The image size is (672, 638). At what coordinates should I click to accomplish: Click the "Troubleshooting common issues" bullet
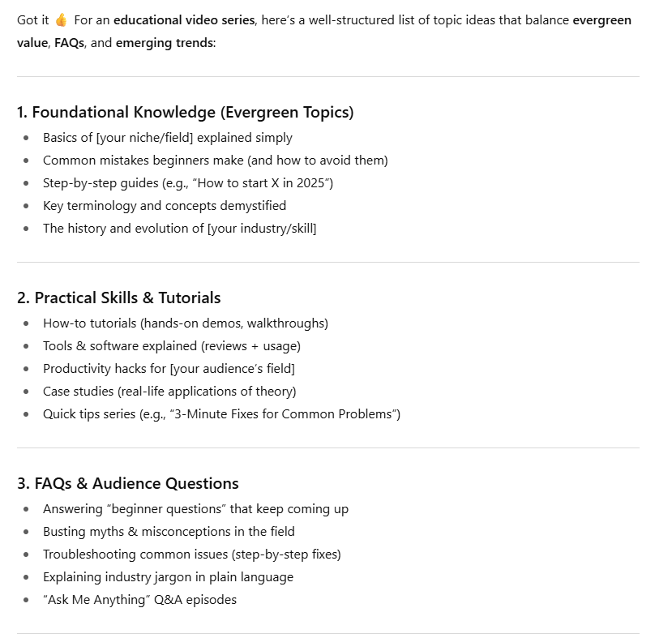tap(192, 555)
